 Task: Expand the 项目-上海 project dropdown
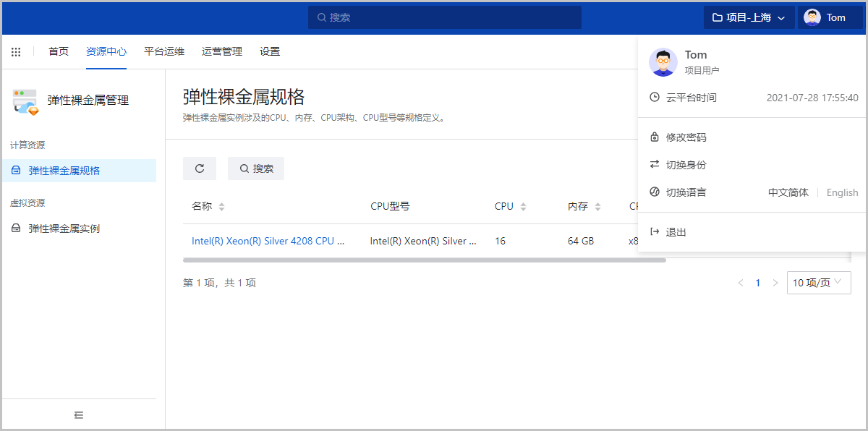(x=749, y=17)
